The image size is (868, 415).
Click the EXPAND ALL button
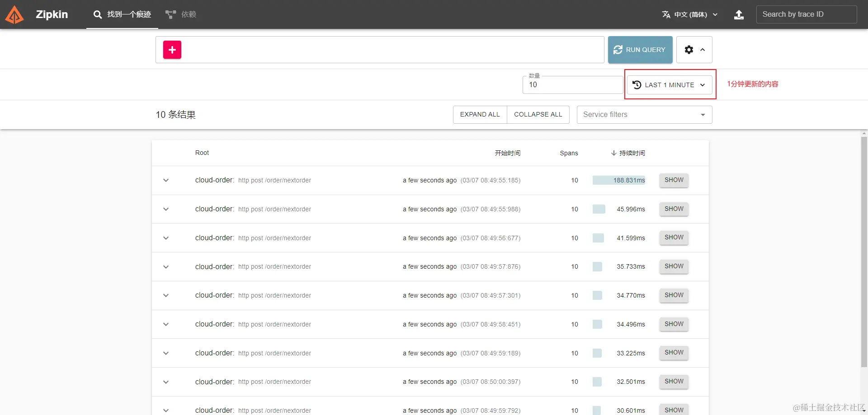[480, 115]
